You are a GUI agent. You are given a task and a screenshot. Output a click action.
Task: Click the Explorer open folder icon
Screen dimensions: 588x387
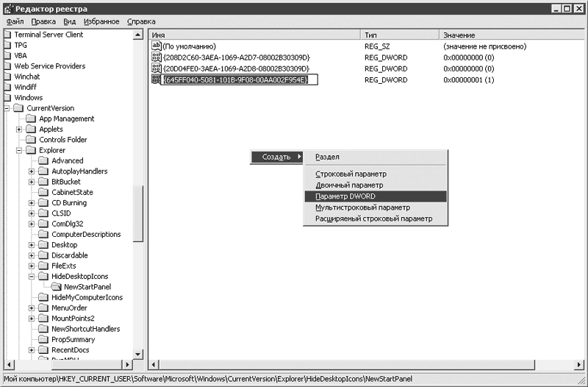[31, 150]
